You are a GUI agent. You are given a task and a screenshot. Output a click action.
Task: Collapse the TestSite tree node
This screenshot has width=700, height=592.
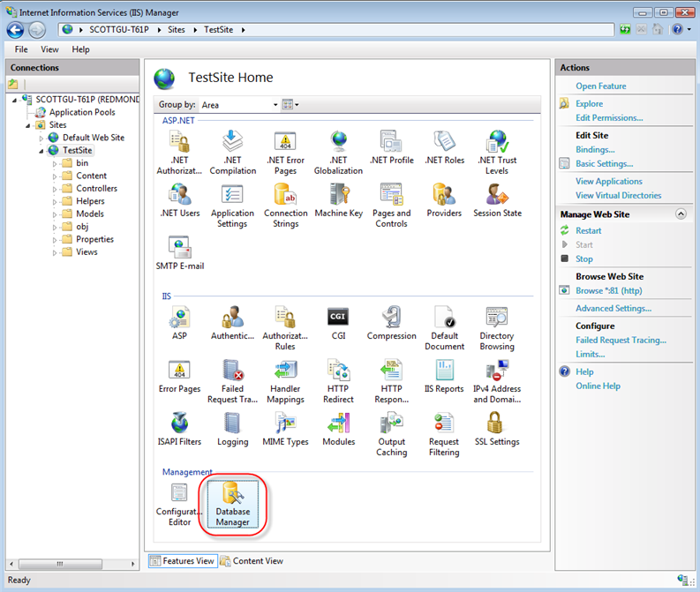41,151
